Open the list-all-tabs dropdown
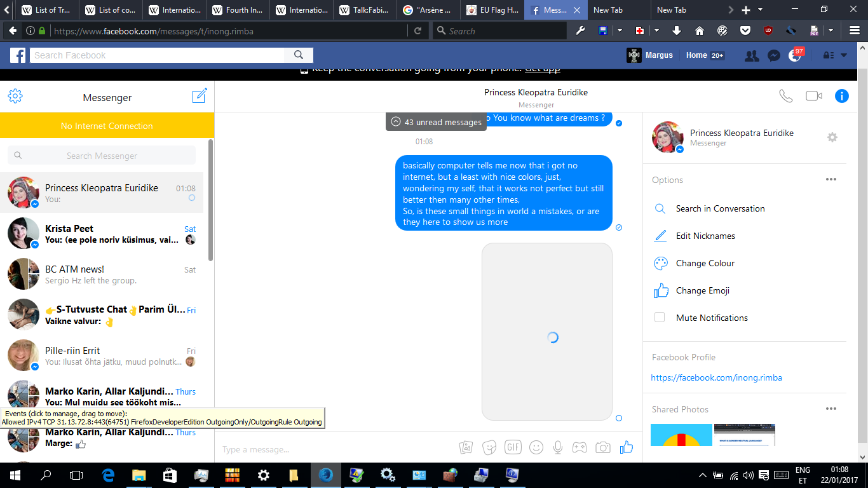The height and width of the screenshot is (488, 868). coord(761,10)
